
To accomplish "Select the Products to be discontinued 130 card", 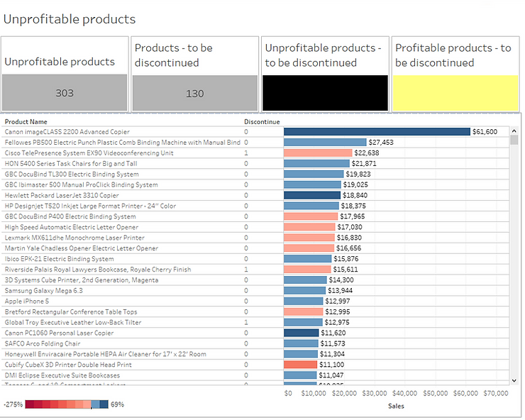I will point(195,74).
